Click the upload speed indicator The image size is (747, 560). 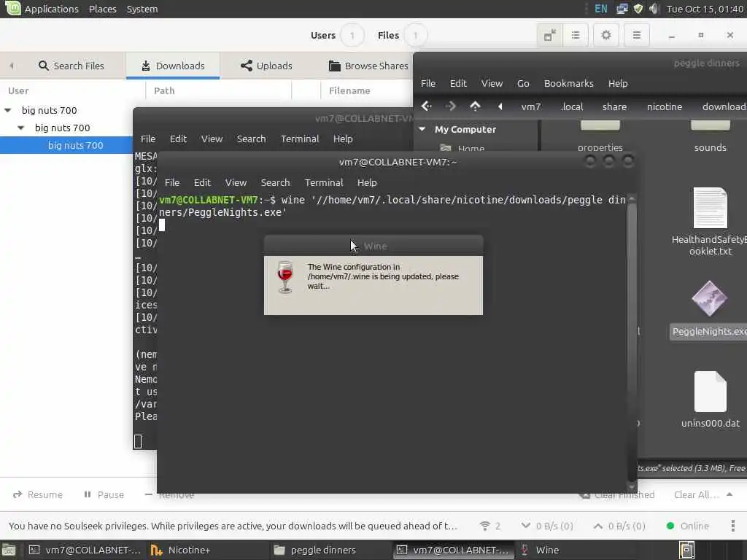[x=619, y=526]
